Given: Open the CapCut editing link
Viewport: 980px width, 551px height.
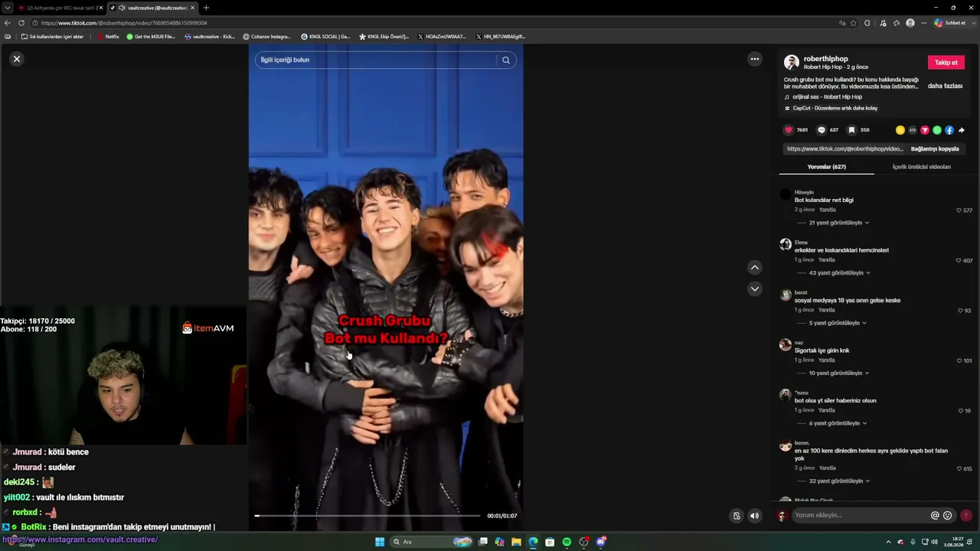Looking at the screenshot, I should tap(831, 108).
